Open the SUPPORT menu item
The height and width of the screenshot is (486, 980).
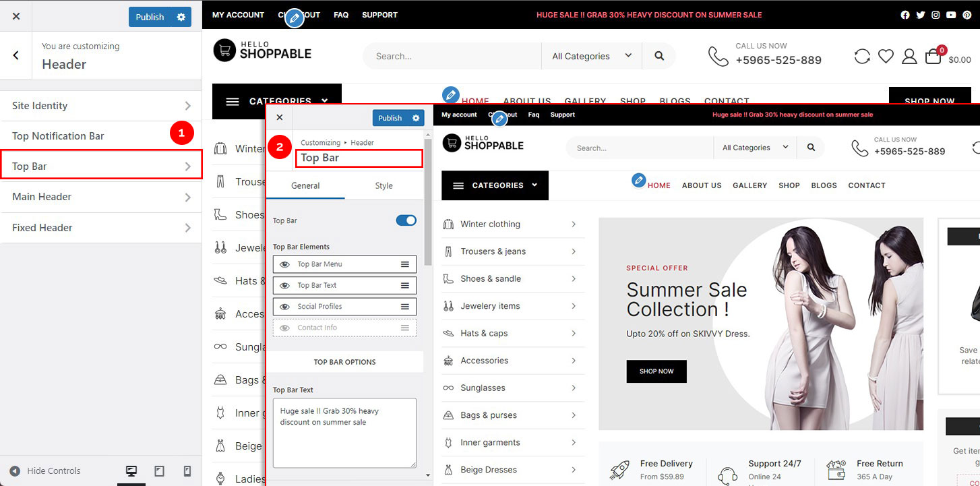click(x=379, y=14)
